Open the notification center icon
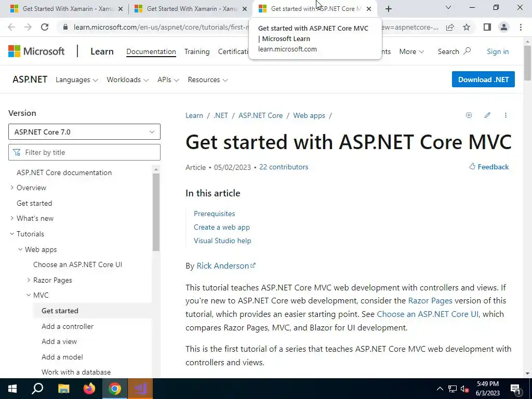This screenshot has width=532, height=399. coord(515,389)
